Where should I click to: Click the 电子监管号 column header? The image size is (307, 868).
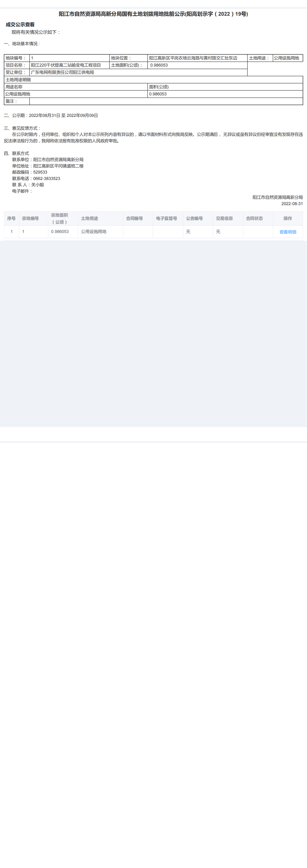click(168, 218)
